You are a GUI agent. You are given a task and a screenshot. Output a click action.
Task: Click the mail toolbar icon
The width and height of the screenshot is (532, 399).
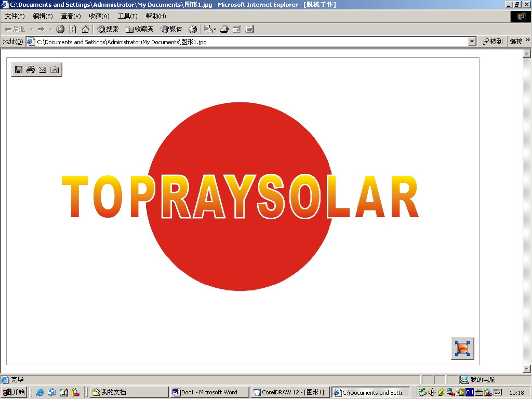tap(208, 29)
